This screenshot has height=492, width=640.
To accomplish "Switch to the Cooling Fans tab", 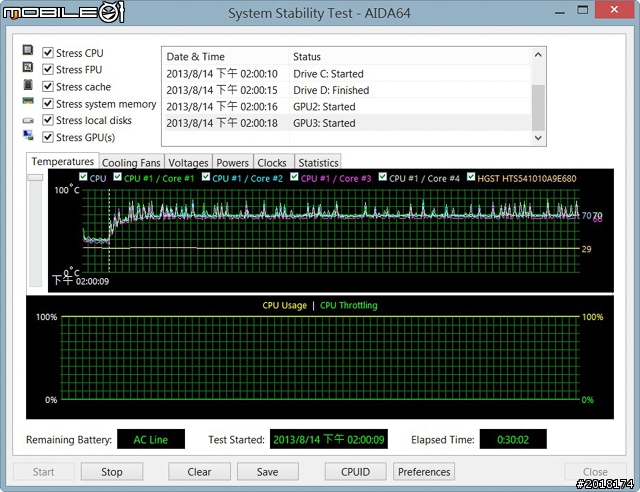I will (x=131, y=163).
